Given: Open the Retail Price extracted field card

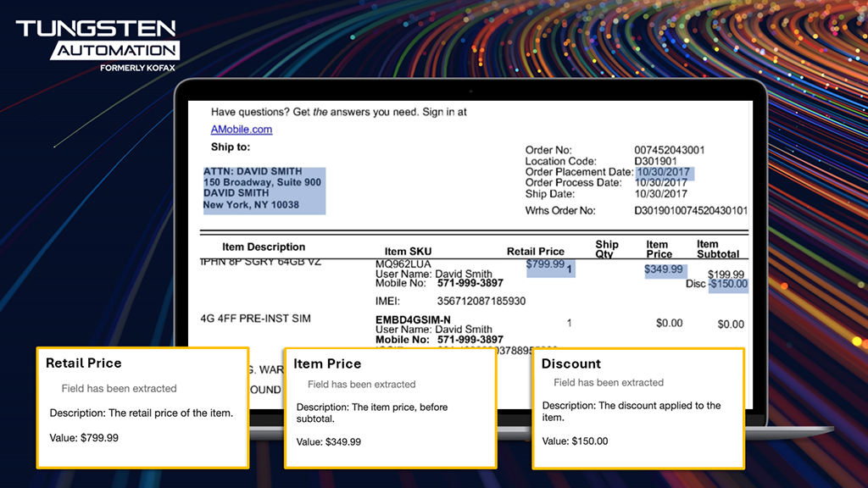Looking at the screenshot, I should click(x=142, y=407).
